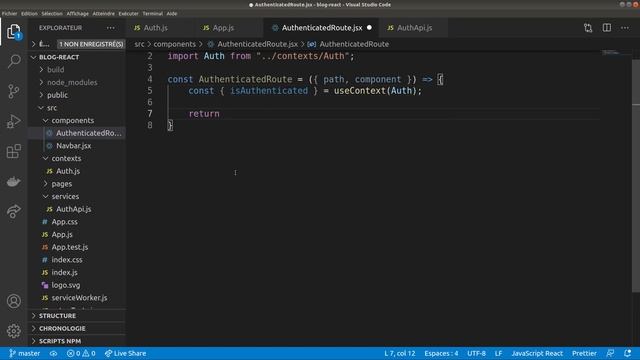Collapse the components folder
The height and width of the screenshot is (360, 640).
click(77, 120)
